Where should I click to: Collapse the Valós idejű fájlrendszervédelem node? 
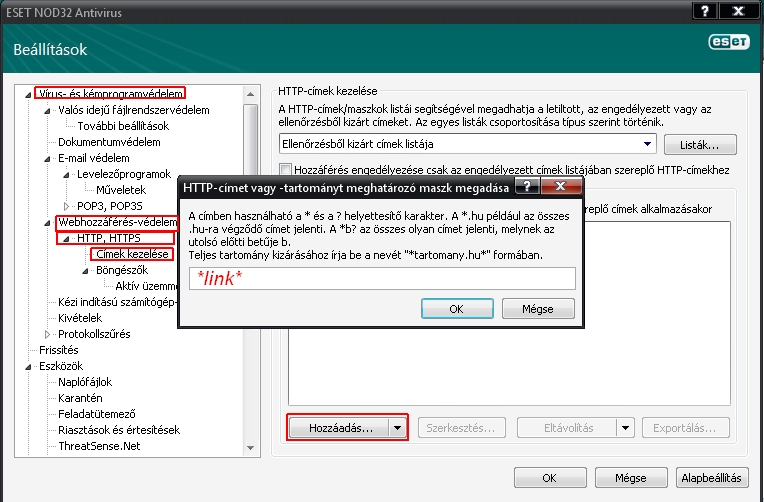[47, 111]
